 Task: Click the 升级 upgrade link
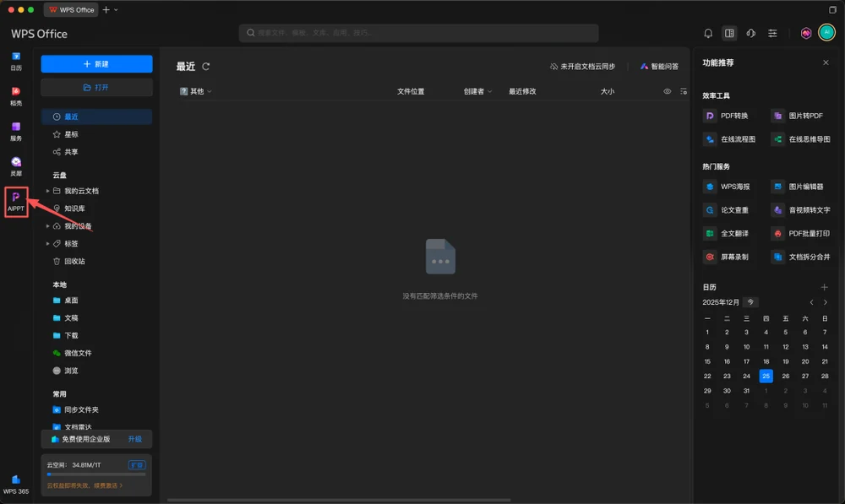(x=134, y=439)
